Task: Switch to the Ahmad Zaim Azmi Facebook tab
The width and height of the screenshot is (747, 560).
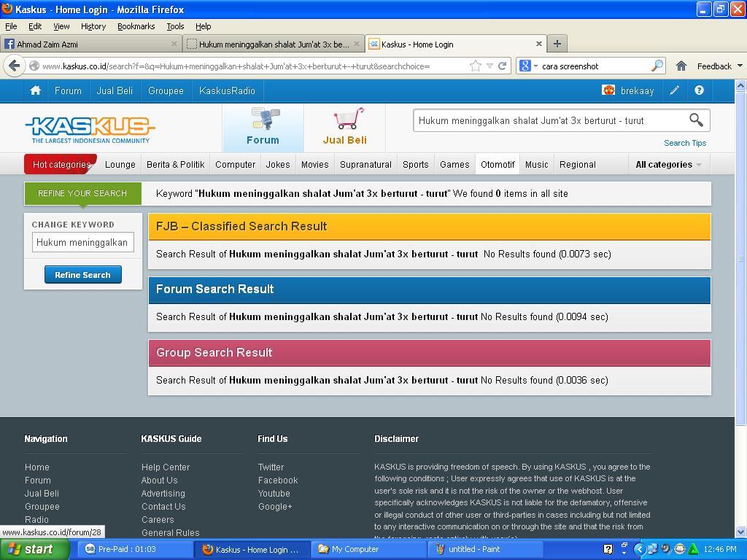Action: [90, 44]
